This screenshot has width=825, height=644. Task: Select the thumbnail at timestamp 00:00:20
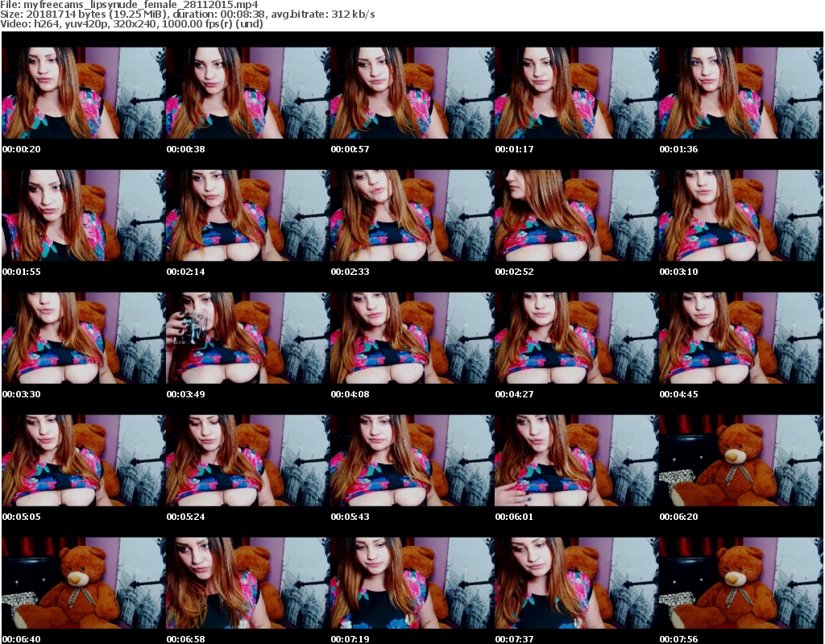pyautogui.click(x=84, y=93)
